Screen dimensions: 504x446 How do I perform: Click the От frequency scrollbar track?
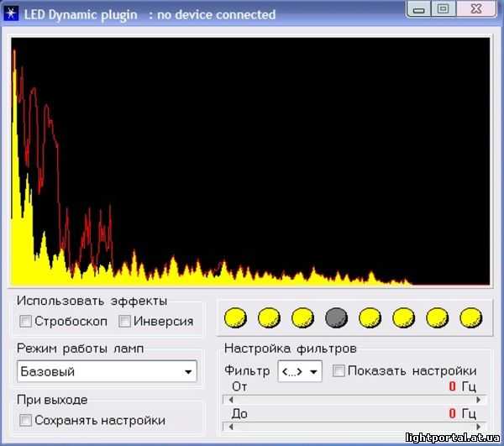click(354, 400)
